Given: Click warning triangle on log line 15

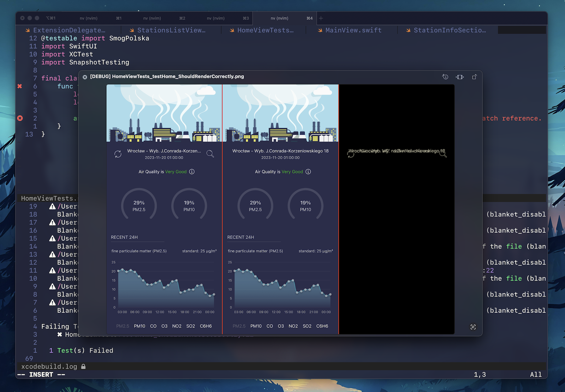Looking at the screenshot, I should click(x=53, y=239).
